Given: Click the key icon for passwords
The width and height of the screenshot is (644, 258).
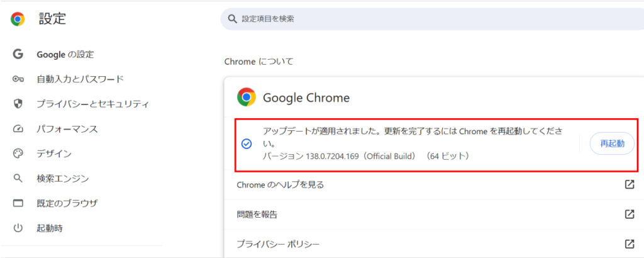Looking at the screenshot, I should tap(18, 79).
